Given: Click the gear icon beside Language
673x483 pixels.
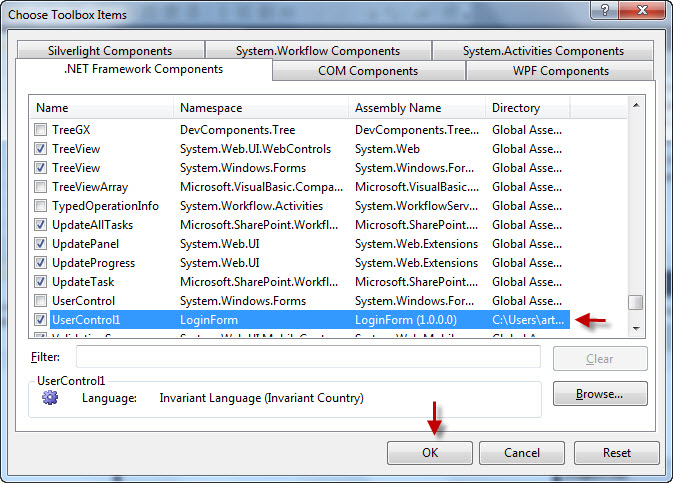Looking at the screenshot, I should pyautogui.click(x=50, y=398).
